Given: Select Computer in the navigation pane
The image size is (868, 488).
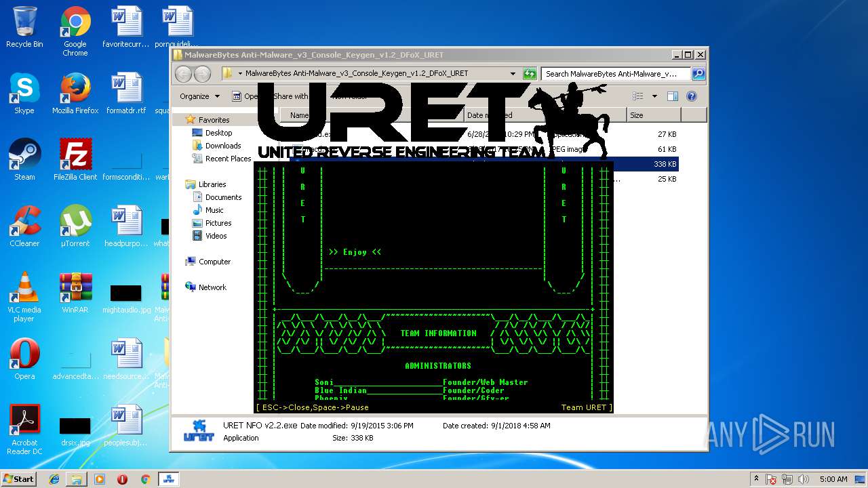Looking at the screenshot, I should 214,262.
